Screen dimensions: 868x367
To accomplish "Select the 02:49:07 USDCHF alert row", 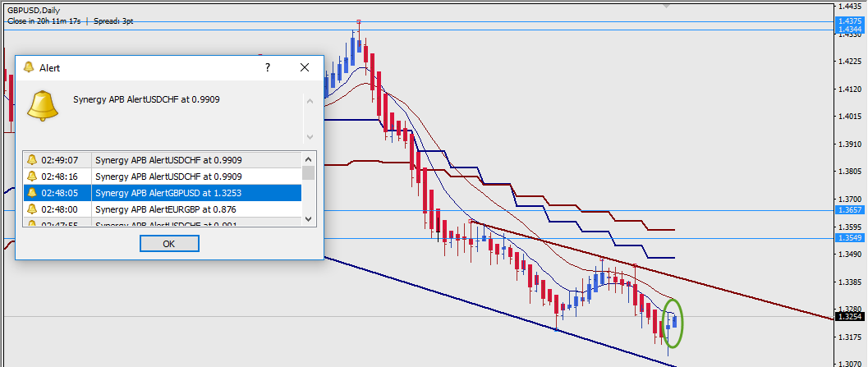I will (x=195, y=160).
